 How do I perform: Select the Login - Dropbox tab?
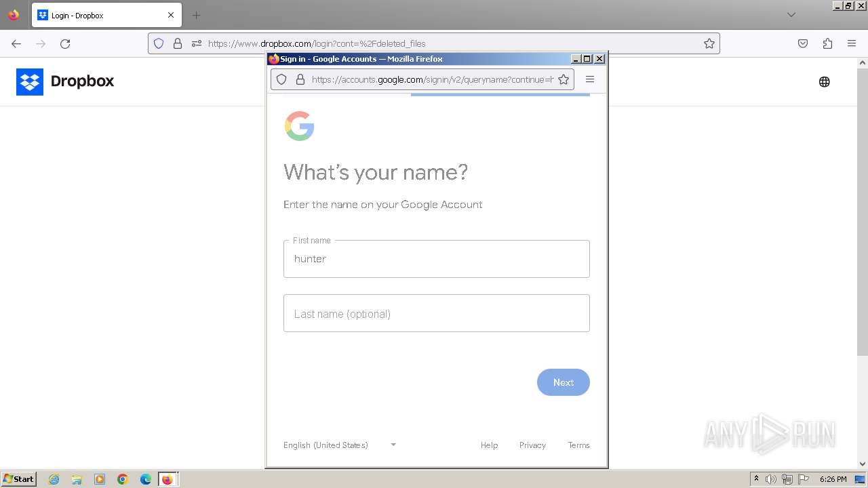[x=106, y=15]
